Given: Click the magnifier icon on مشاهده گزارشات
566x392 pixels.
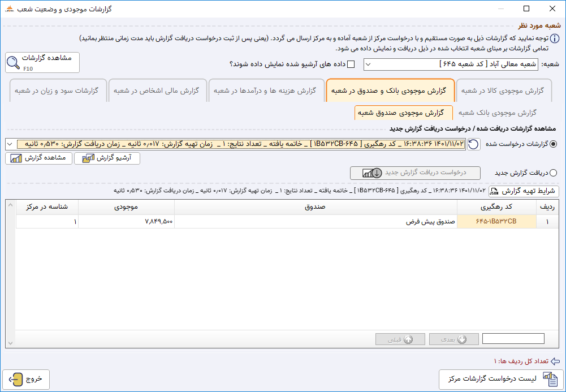Looking at the screenshot, I should point(14,62).
